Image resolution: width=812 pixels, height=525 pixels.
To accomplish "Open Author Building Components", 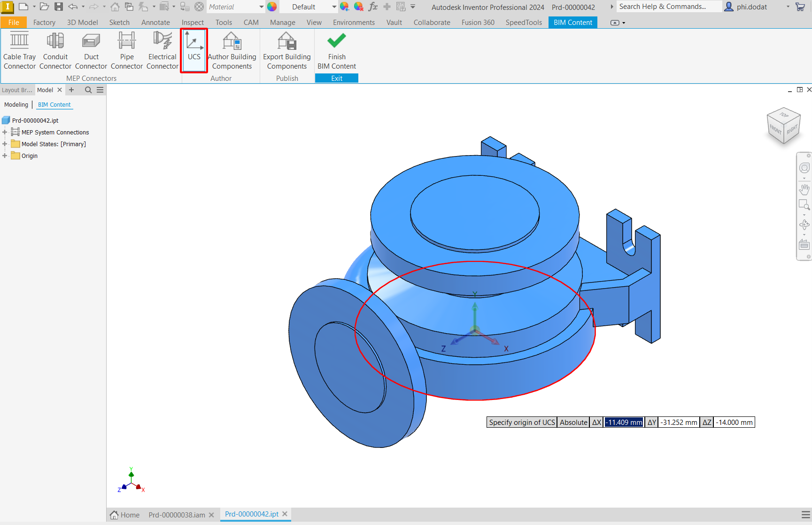I will click(232, 51).
